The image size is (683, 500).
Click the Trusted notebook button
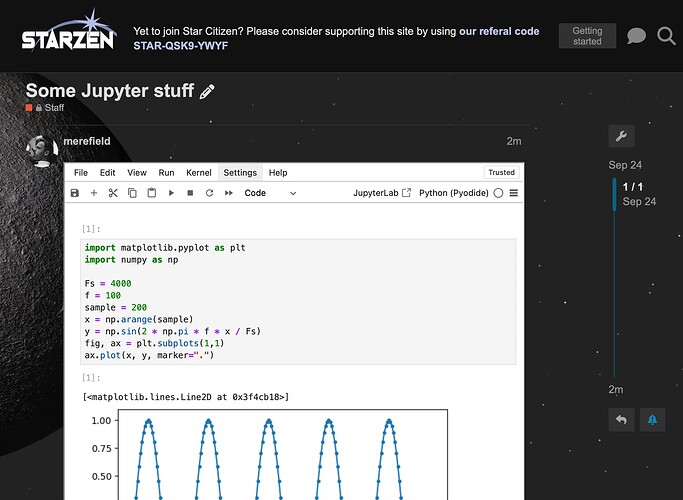click(x=501, y=172)
